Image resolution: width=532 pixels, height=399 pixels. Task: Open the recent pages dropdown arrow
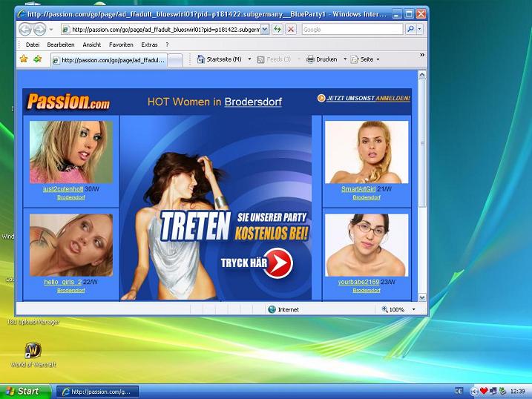pyautogui.click(x=51, y=30)
